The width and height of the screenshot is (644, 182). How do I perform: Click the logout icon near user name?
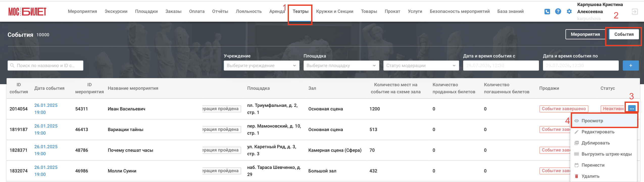point(635,12)
